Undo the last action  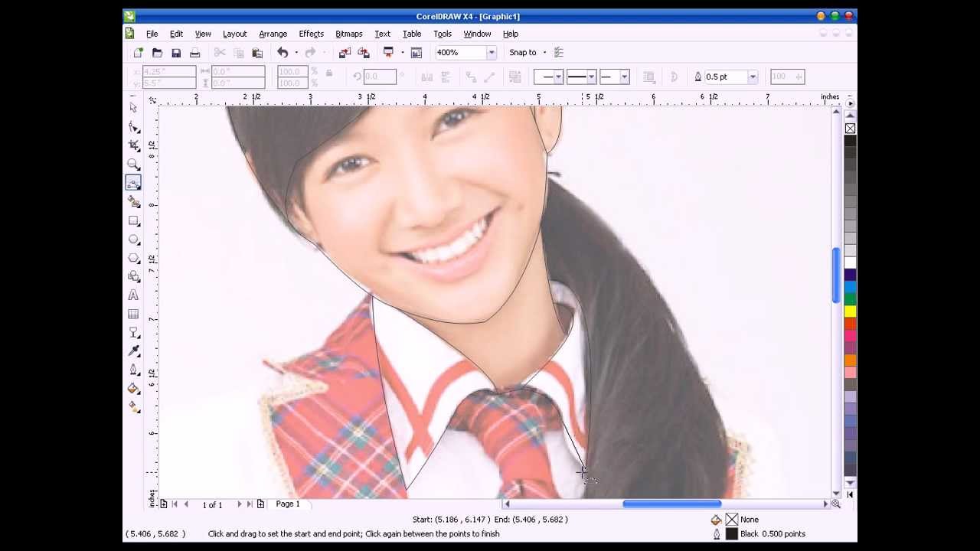click(x=282, y=52)
